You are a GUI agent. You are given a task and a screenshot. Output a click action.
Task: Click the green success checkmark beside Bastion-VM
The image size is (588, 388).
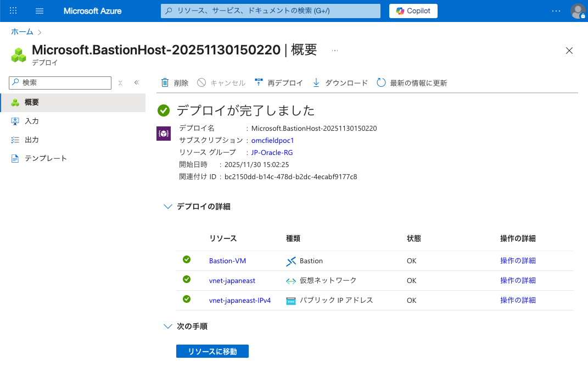tap(187, 259)
